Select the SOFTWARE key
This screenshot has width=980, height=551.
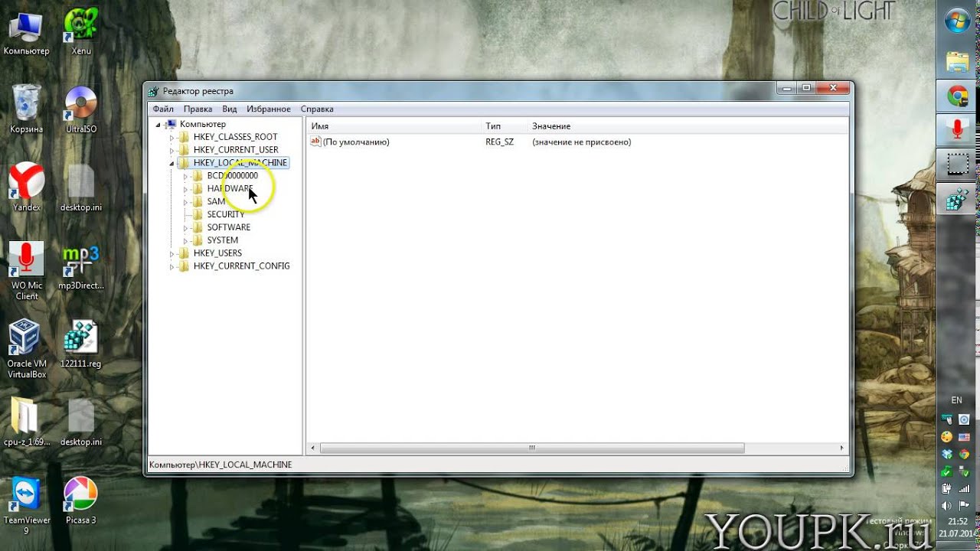[x=228, y=227]
